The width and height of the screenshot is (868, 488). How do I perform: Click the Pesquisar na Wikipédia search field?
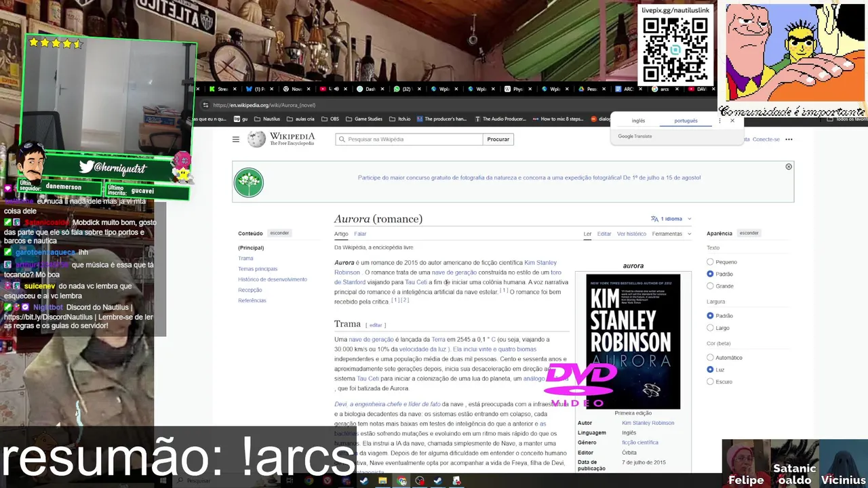(409, 139)
